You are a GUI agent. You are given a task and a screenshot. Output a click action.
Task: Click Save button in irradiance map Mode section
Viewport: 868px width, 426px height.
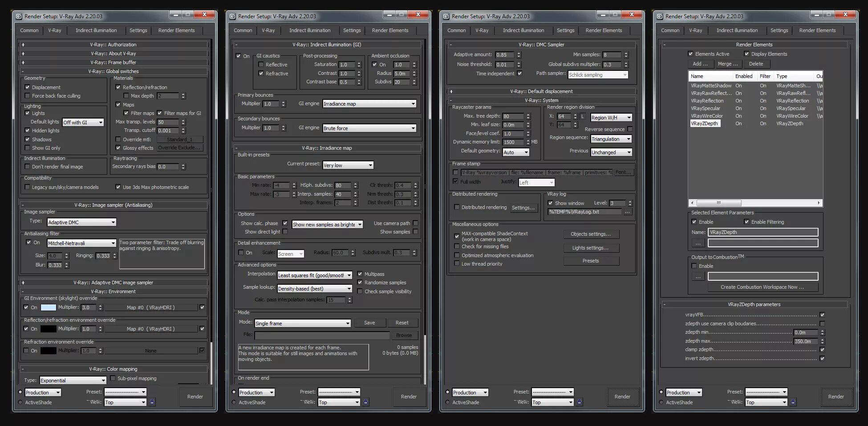point(369,323)
